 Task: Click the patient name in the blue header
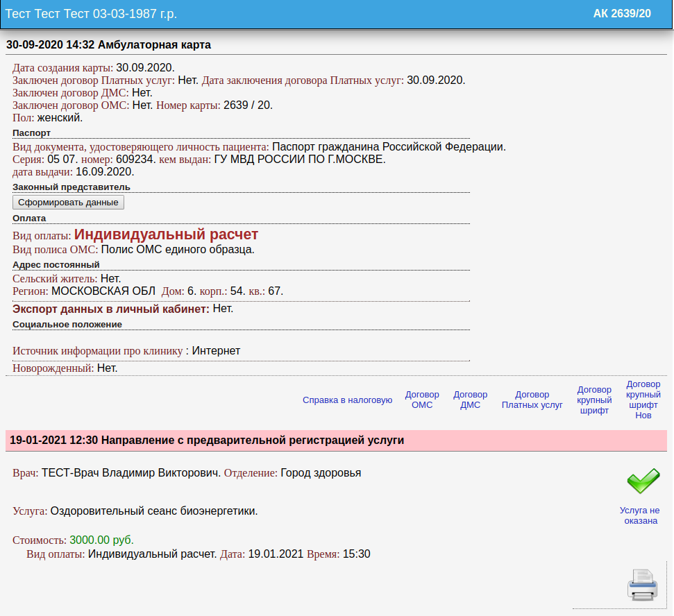click(x=103, y=14)
